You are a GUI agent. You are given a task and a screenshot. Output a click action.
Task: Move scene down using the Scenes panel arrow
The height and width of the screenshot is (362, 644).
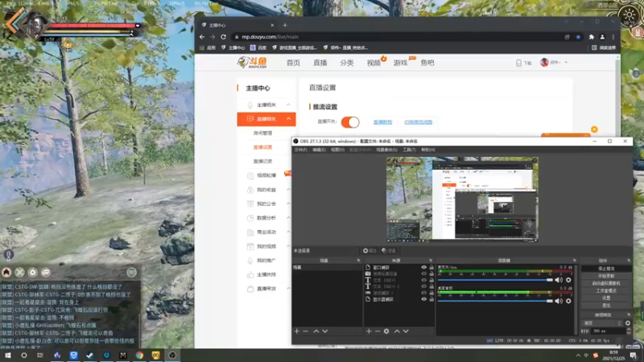[325, 331]
